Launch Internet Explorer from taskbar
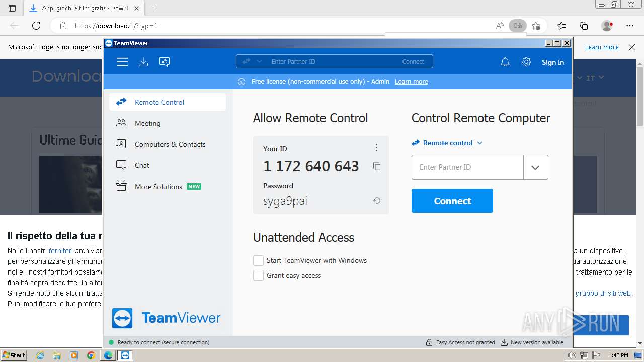The height and width of the screenshot is (362, 644). (x=40, y=355)
